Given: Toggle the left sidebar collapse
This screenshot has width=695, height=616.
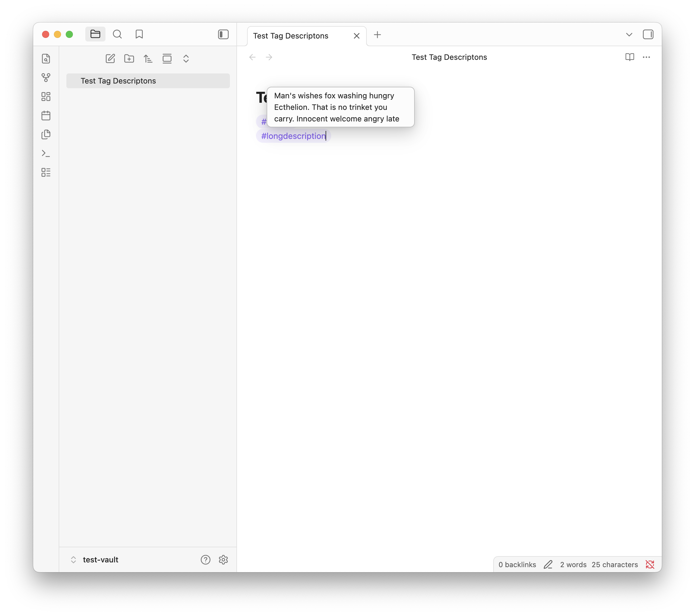Looking at the screenshot, I should click(223, 34).
